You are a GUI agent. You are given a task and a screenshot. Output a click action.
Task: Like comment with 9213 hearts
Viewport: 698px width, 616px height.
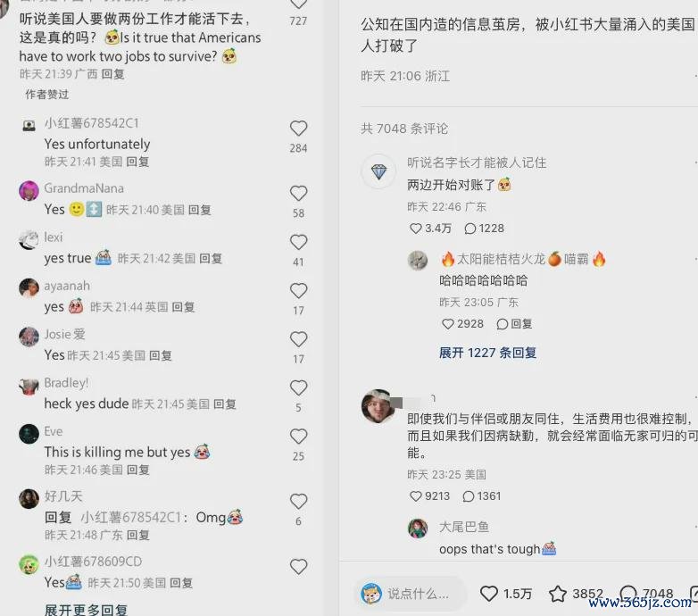[415, 496]
